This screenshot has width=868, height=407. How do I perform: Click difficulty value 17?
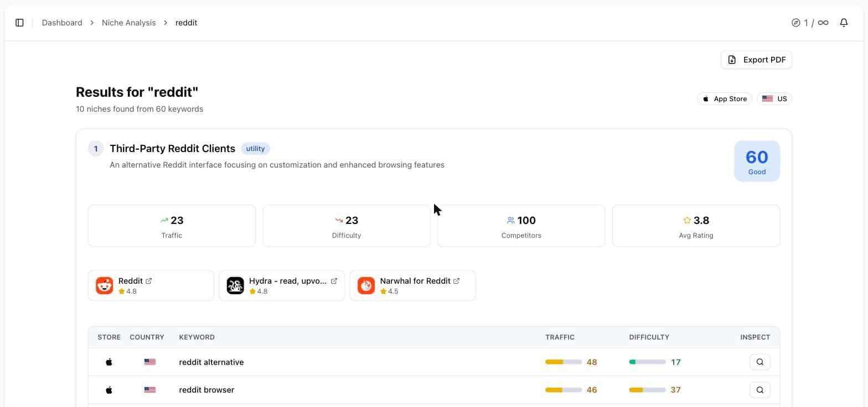(675, 362)
